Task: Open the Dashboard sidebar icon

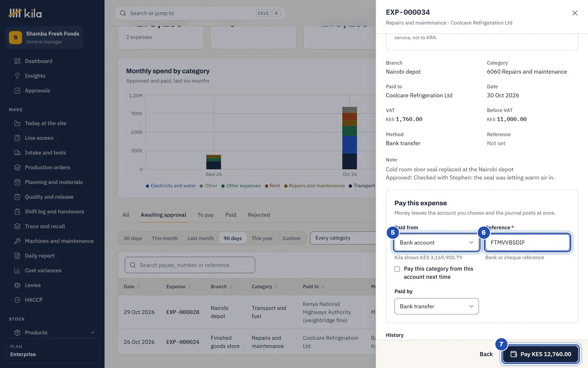Action: click(x=17, y=61)
